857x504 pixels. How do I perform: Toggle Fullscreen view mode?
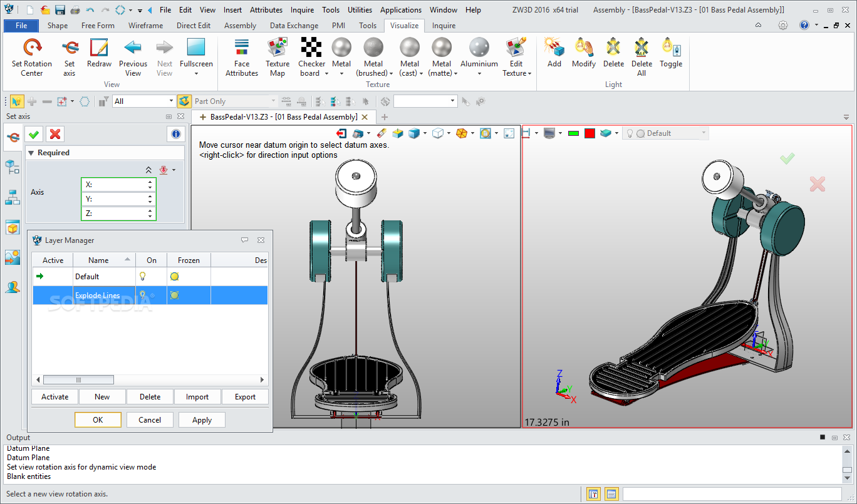click(x=196, y=58)
